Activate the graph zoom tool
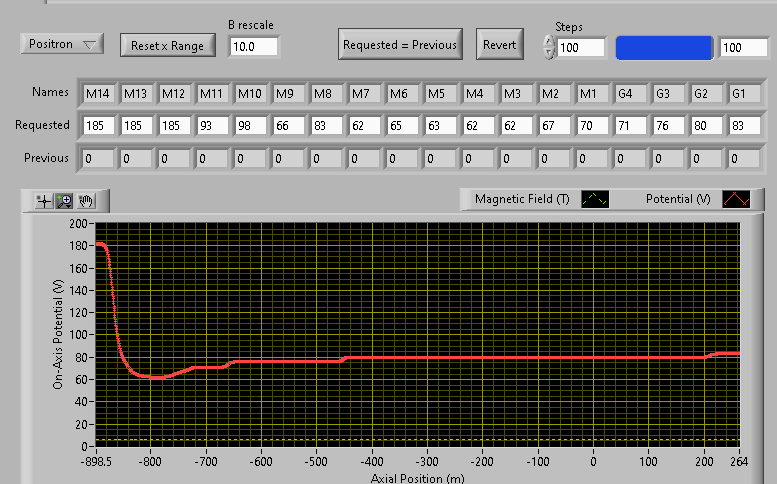Screen dimensions: 777x484 64,200
